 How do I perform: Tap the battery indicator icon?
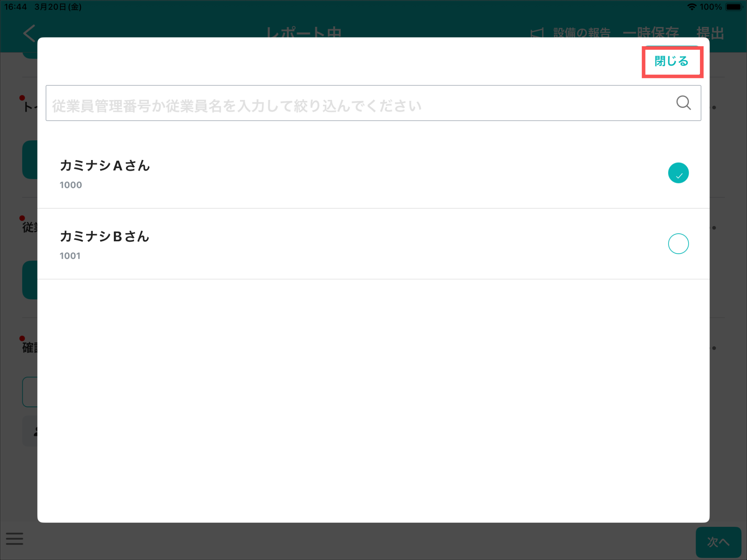point(734,7)
